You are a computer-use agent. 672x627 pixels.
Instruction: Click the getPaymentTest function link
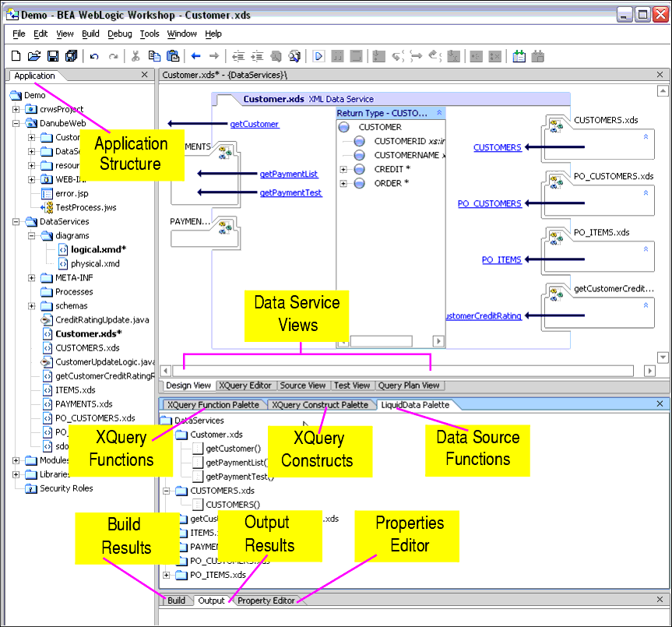click(x=290, y=192)
